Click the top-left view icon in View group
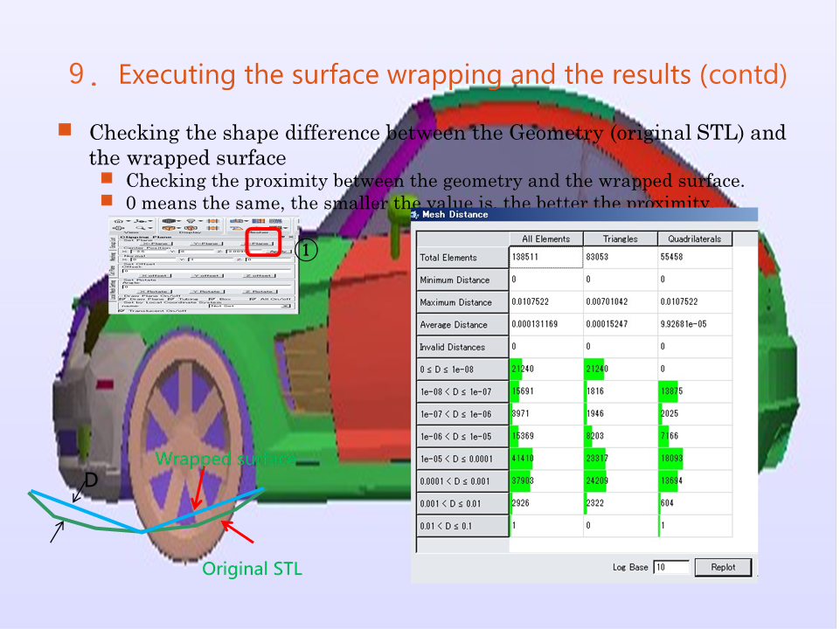840x629 pixels. click(119, 220)
